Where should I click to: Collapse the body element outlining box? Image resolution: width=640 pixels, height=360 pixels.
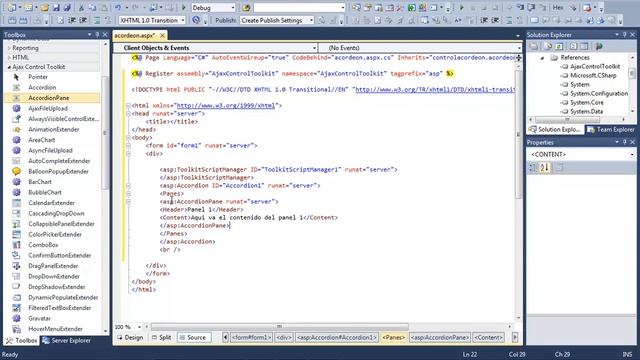[x=128, y=138]
